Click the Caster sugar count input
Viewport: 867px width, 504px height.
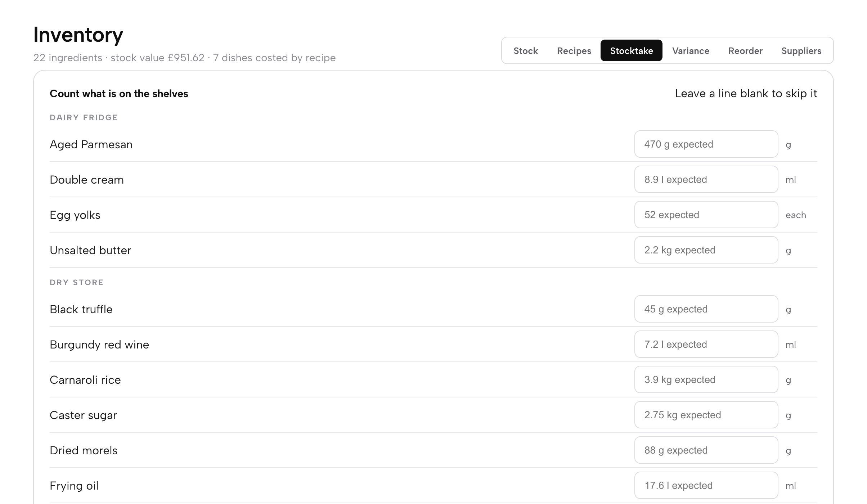pos(706,415)
